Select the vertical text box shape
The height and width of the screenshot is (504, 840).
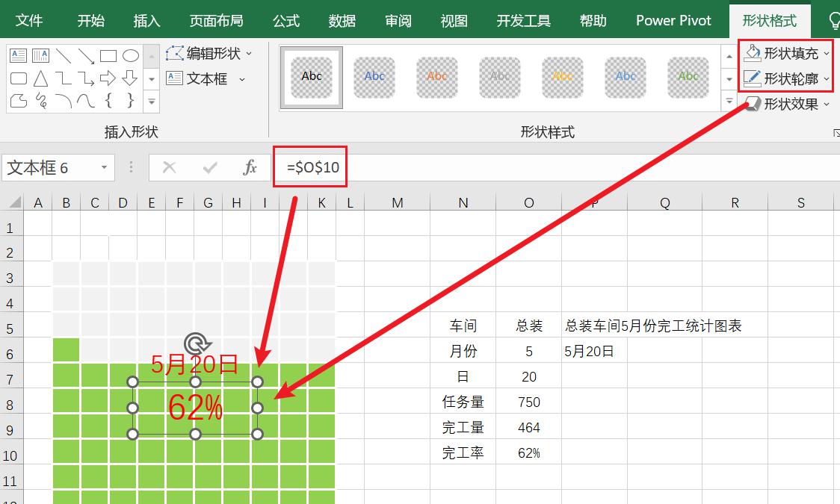40,55
